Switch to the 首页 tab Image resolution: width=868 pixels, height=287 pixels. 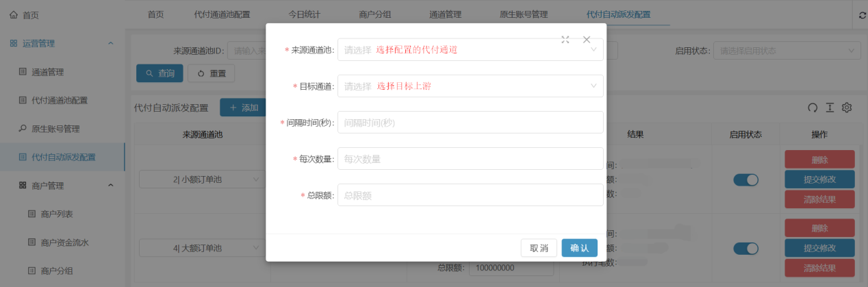pyautogui.click(x=155, y=14)
